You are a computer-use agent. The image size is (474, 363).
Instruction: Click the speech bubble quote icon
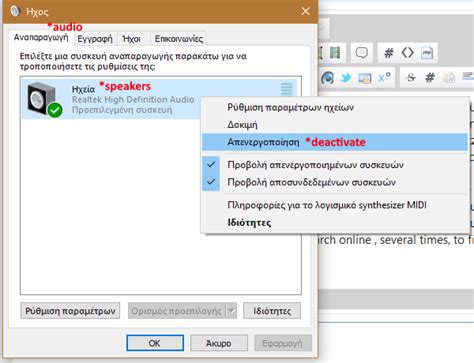pyautogui.click(x=362, y=53)
